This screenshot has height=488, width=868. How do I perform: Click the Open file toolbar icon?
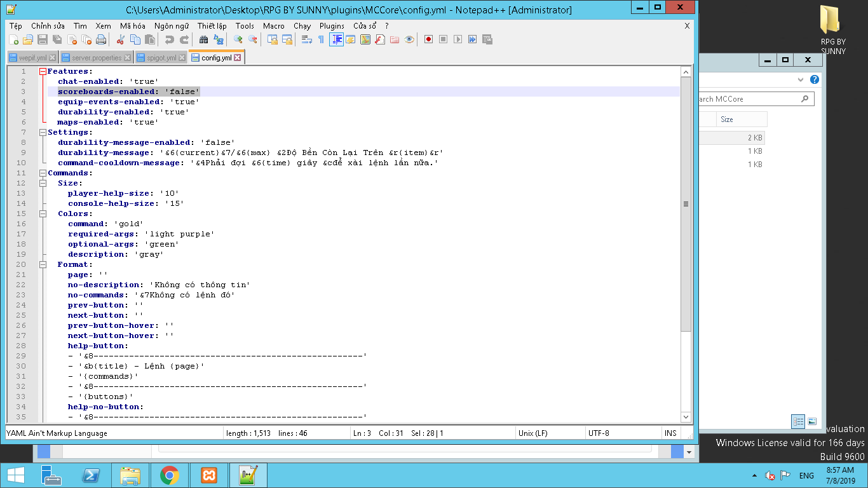pyautogui.click(x=28, y=39)
